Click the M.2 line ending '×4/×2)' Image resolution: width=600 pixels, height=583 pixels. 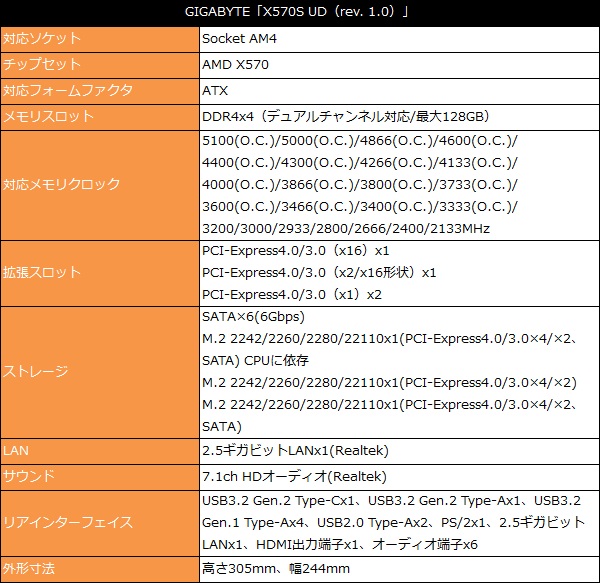[x=389, y=383]
